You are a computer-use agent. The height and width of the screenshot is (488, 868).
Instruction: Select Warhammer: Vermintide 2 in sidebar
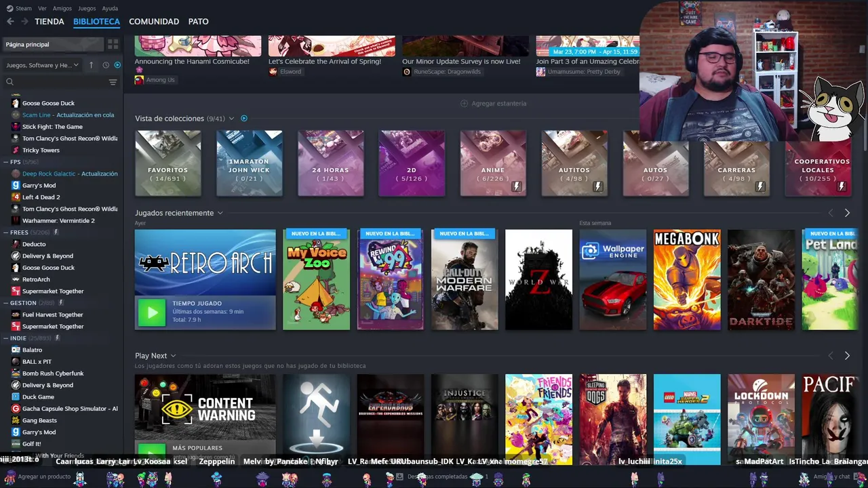pos(58,221)
